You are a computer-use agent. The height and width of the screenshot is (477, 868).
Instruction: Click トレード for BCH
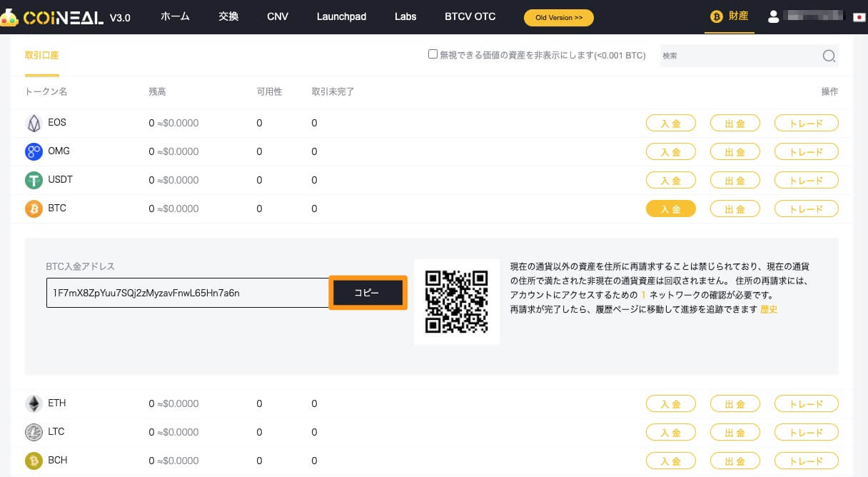tap(807, 461)
